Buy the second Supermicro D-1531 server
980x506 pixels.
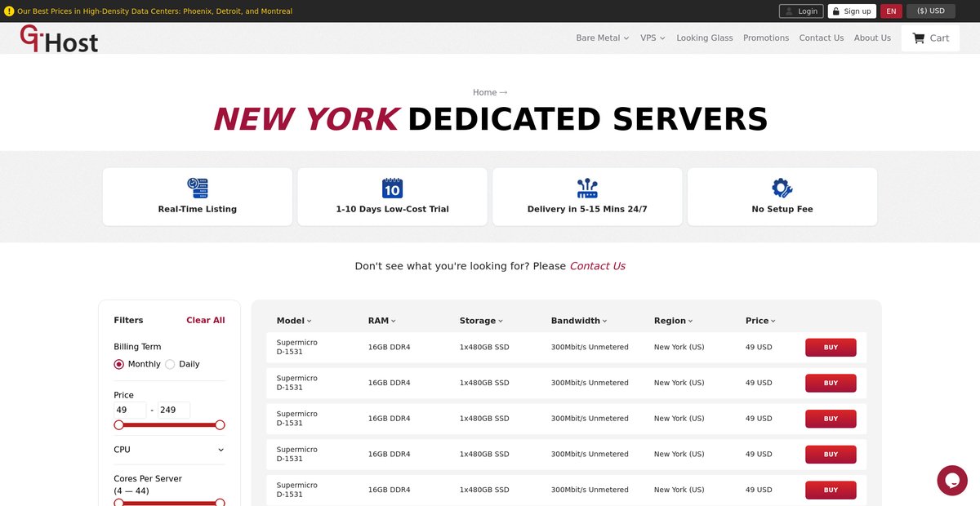[x=831, y=384]
